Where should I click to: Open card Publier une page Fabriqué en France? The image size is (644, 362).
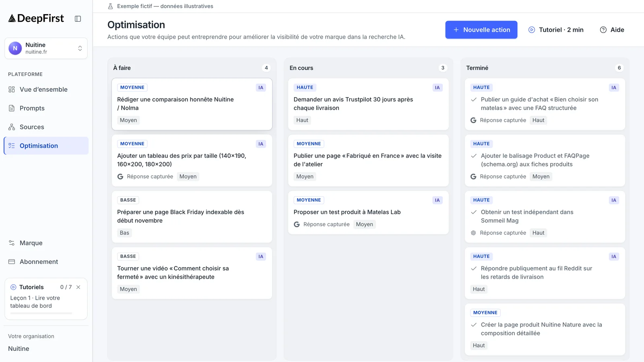(x=368, y=160)
